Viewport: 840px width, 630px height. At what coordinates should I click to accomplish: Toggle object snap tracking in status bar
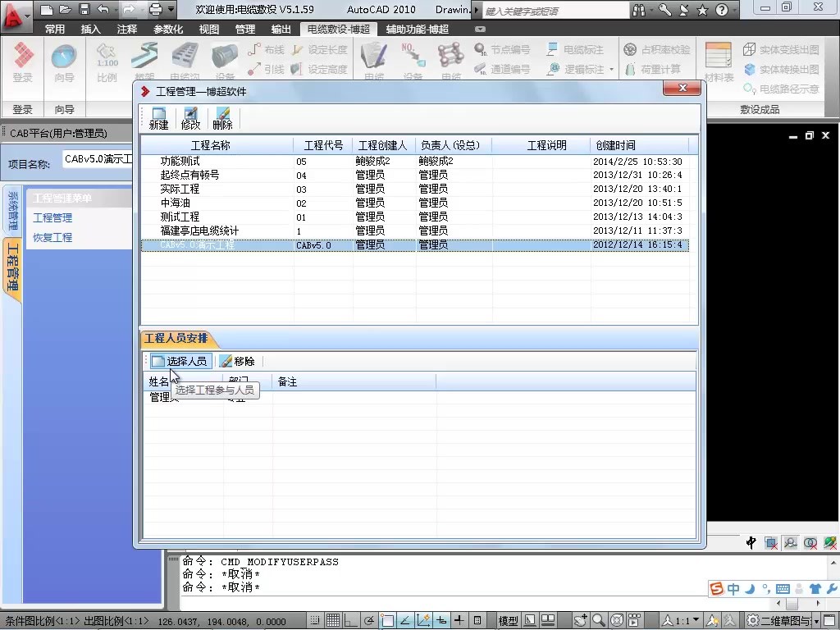click(x=405, y=620)
